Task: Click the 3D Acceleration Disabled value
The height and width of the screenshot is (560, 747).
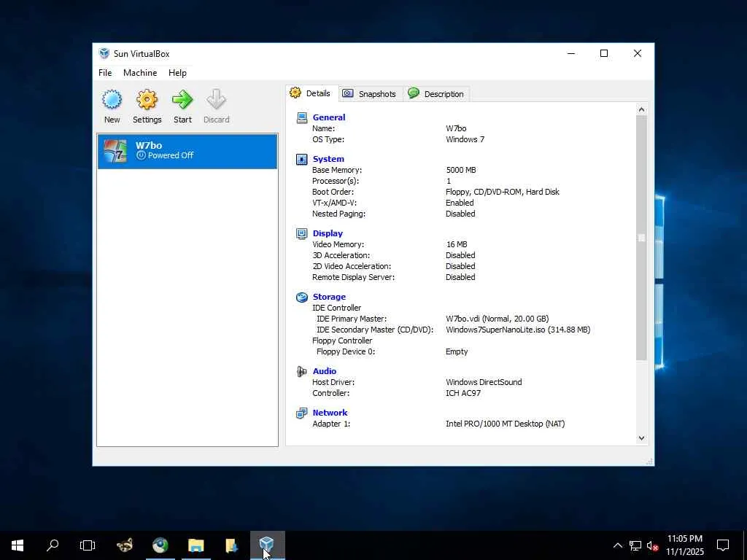Action: [460, 255]
